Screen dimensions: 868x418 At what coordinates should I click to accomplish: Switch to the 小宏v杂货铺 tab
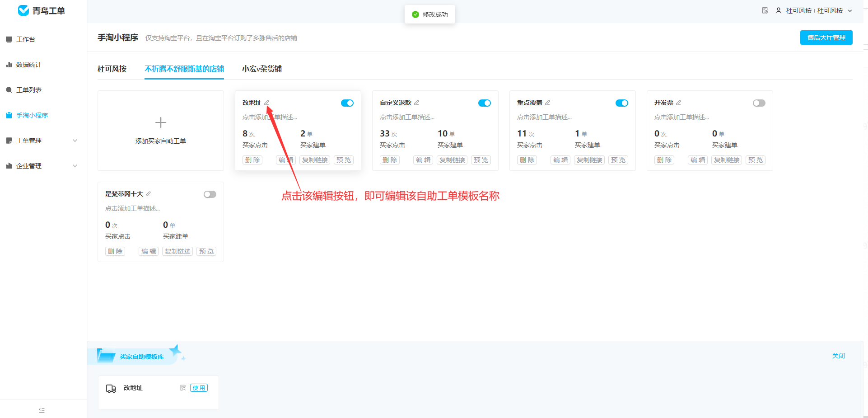262,69
